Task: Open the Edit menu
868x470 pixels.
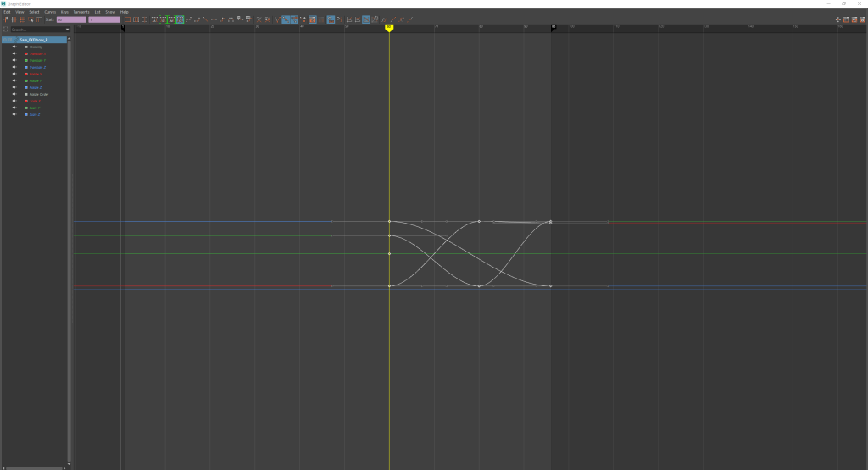Action: pos(7,12)
